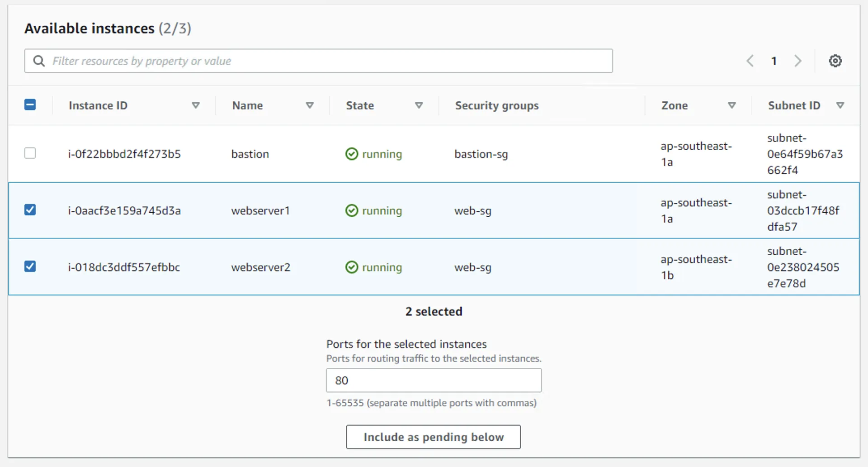Open table preferences gear icon
Screen dimensions: 868x467
[x=835, y=61]
